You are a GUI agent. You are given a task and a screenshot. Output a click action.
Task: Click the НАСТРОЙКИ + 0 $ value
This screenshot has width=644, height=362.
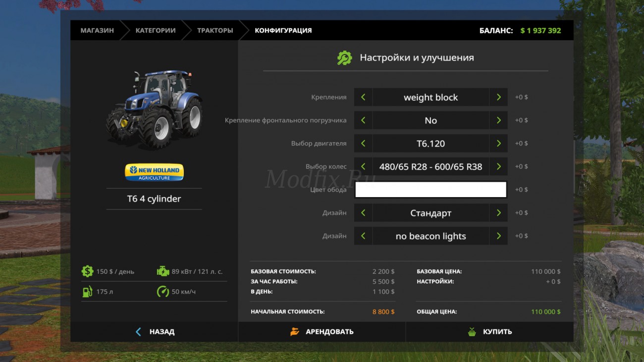click(x=552, y=281)
